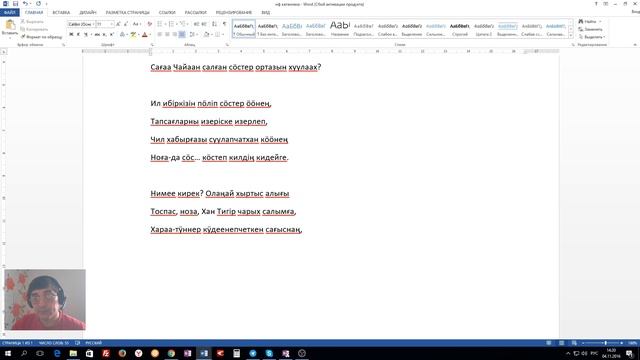
Task: Increase font size with the grow font icon
Action: click(x=118, y=24)
